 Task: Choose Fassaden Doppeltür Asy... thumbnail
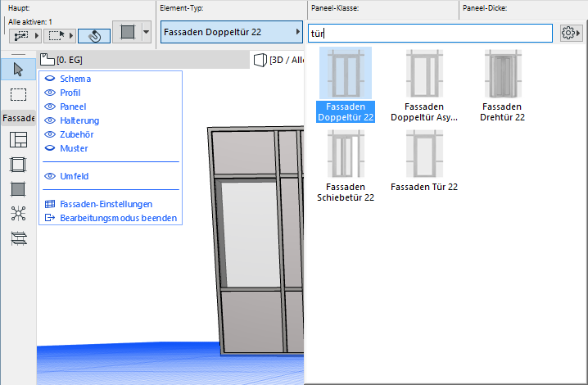click(424, 74)
